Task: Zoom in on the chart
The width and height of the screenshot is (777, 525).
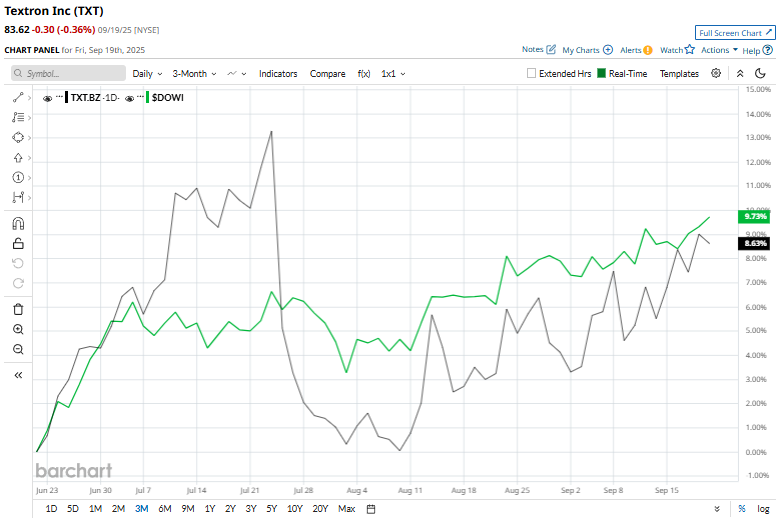Action: tap(18, 329)
